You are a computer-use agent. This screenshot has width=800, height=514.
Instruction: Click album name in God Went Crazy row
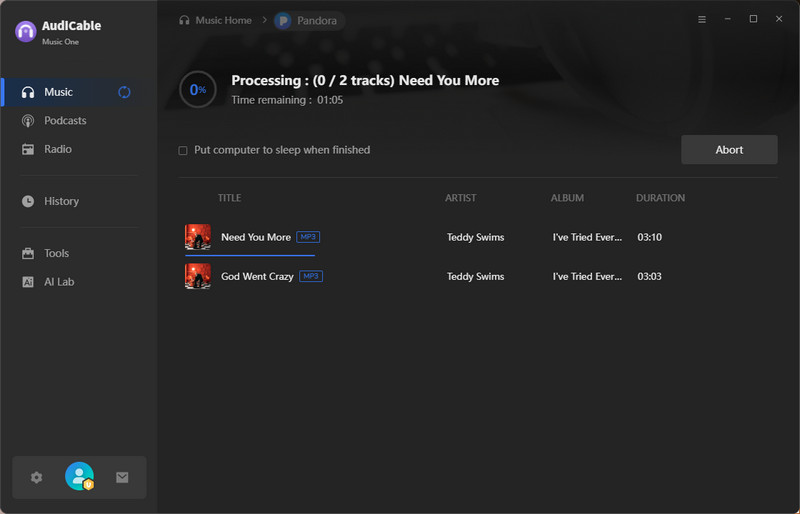pos(587,277)
